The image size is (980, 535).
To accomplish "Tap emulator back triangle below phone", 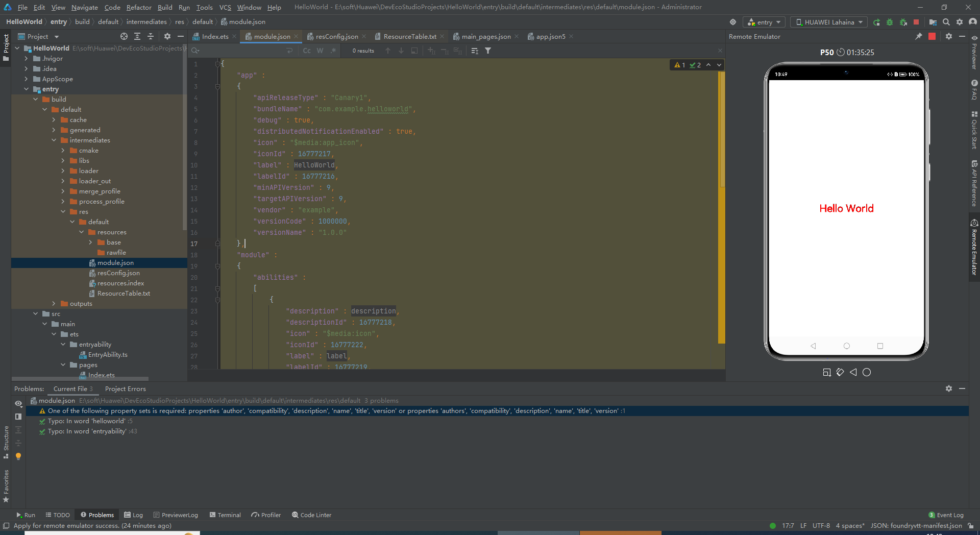I will click(x=853, y=372).
